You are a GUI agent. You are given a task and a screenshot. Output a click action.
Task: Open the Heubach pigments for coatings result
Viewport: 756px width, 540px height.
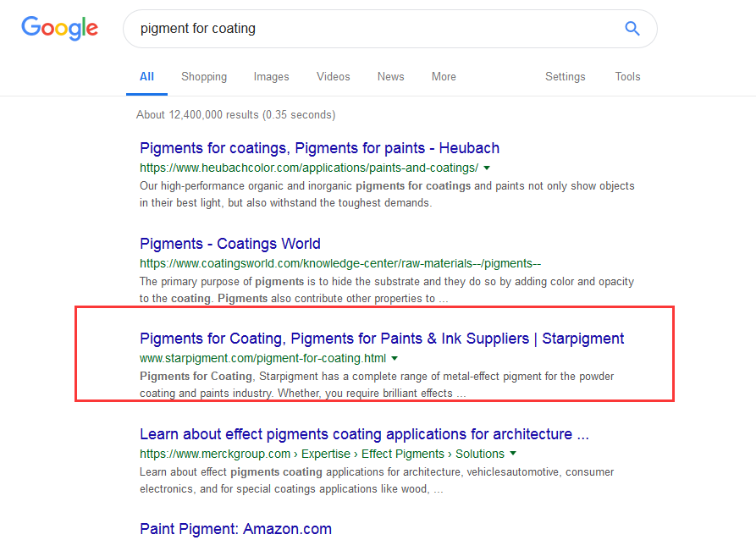[320, 148]
